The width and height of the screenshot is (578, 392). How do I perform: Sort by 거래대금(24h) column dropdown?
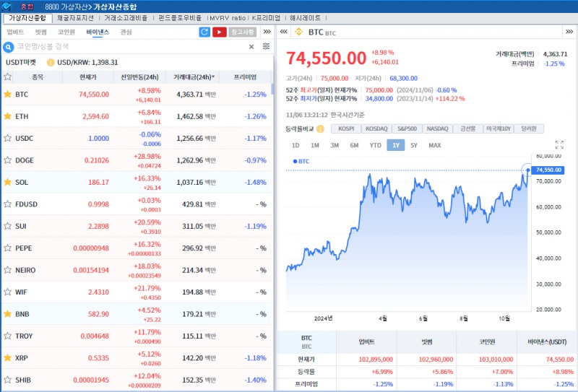pyautogui.click(x=194, y=77)
